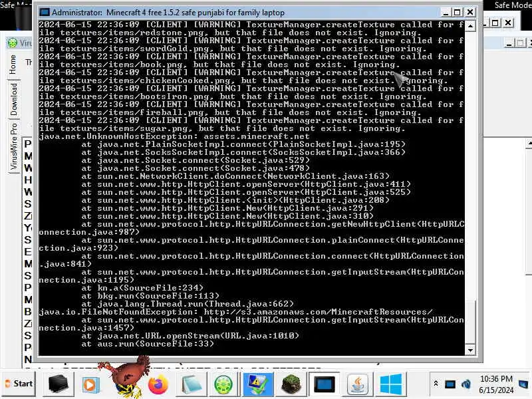Click the bkg.run(SourceFile:113) line
The width and height of the screenshot is (532, 399).
tap(150, 296)
